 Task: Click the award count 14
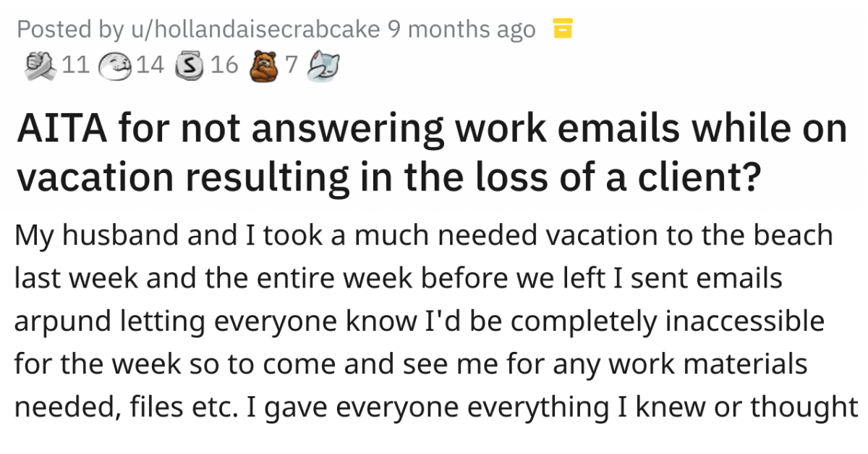click(150, 65)
